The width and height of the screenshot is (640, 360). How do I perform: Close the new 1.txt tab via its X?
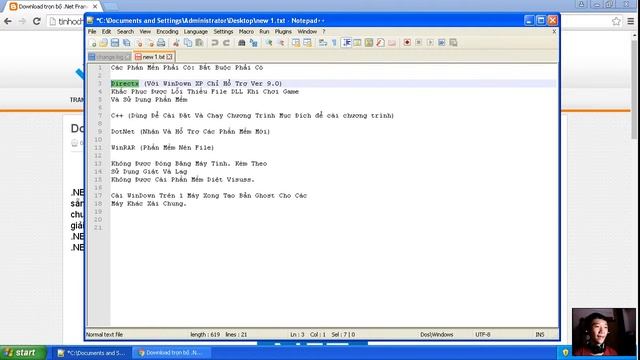(x=169, y=57)
